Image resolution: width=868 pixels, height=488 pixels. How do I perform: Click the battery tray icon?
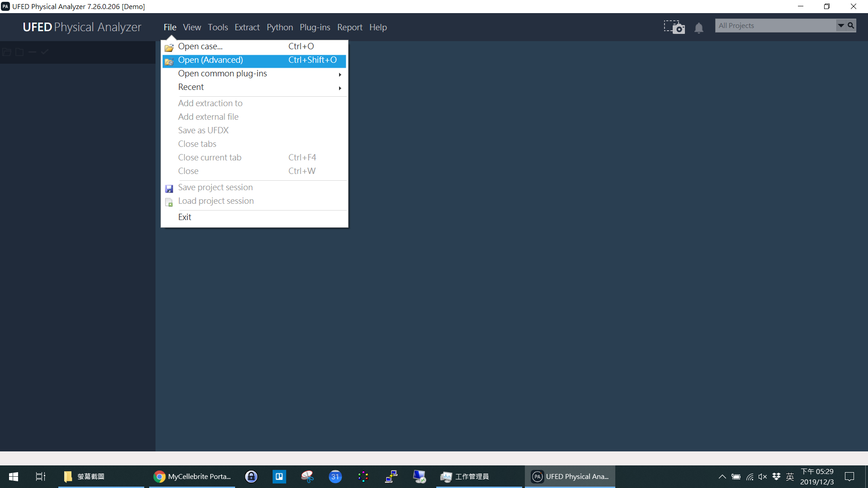[x=736, y=477]
